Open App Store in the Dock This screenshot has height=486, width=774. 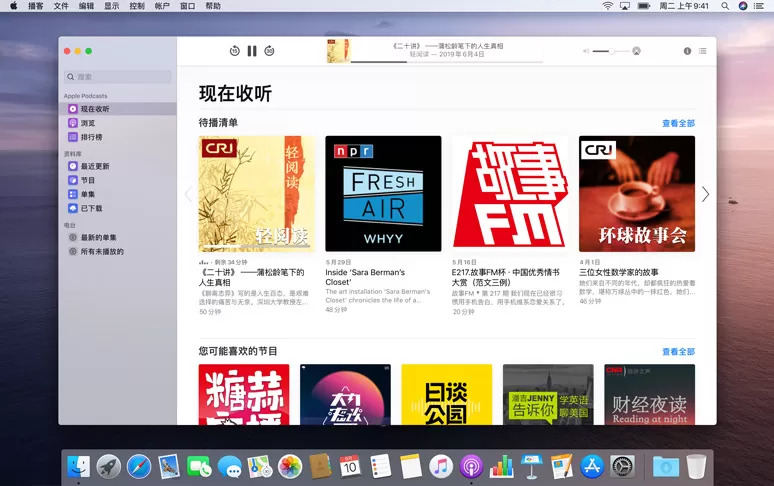pos(592,466)
